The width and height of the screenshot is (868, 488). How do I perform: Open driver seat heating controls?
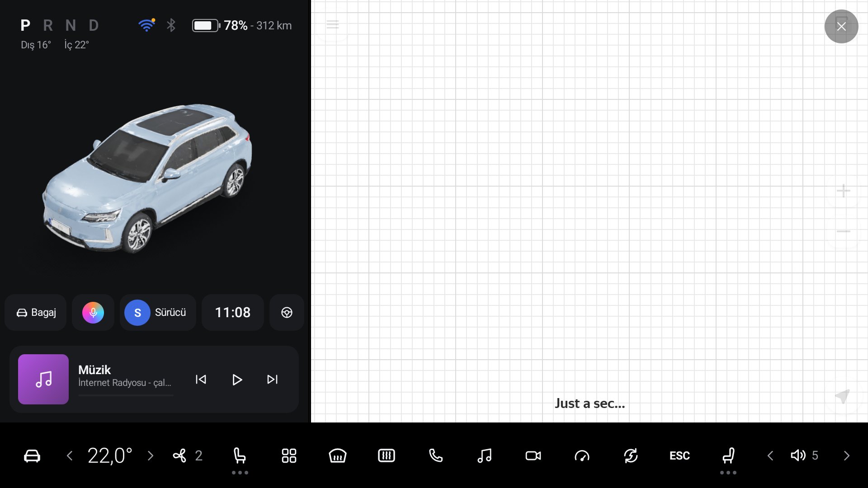(x=240, y=455)
